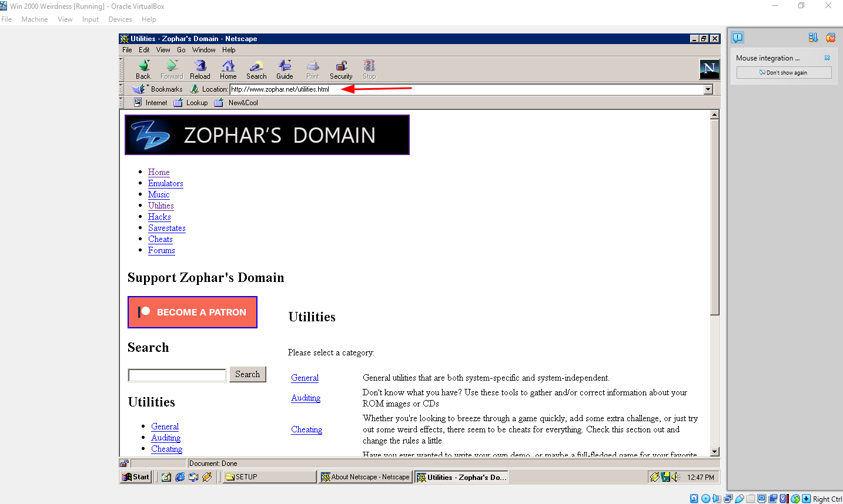
Task: Open the Forums link
Action: (162, 250)
